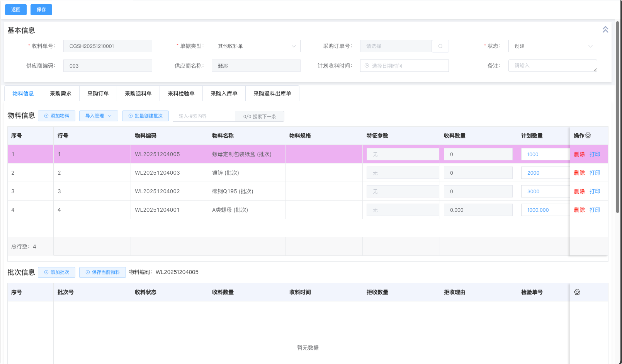Open the 导入管理 dropdown
The image size is (622, 364).
(x=99, y=116)
